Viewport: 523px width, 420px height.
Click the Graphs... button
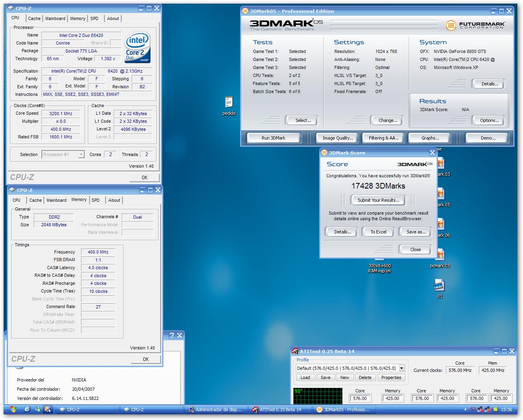(x=430, y=138)
